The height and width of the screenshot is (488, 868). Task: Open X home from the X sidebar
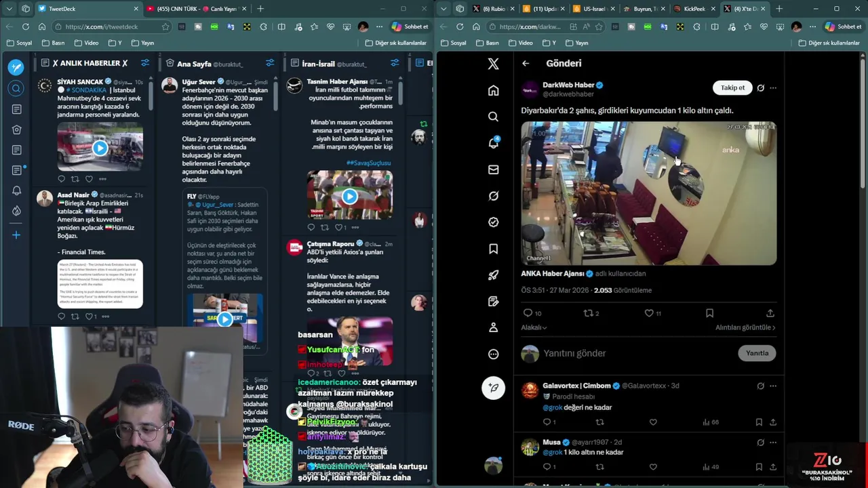click(493, 90)
